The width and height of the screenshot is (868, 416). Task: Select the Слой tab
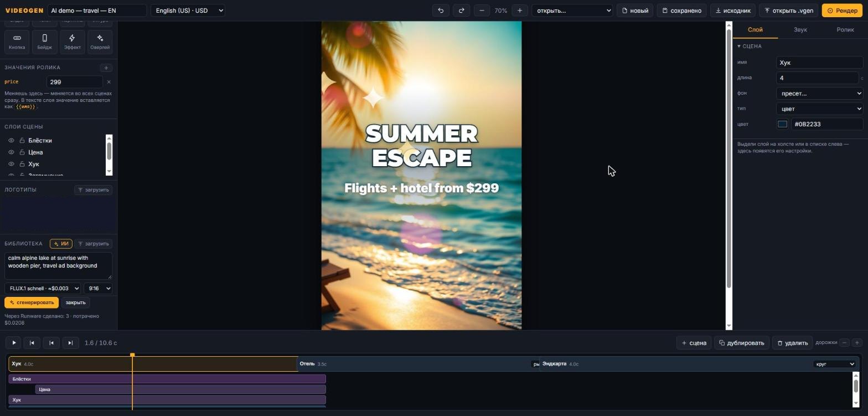click(755, 30)
